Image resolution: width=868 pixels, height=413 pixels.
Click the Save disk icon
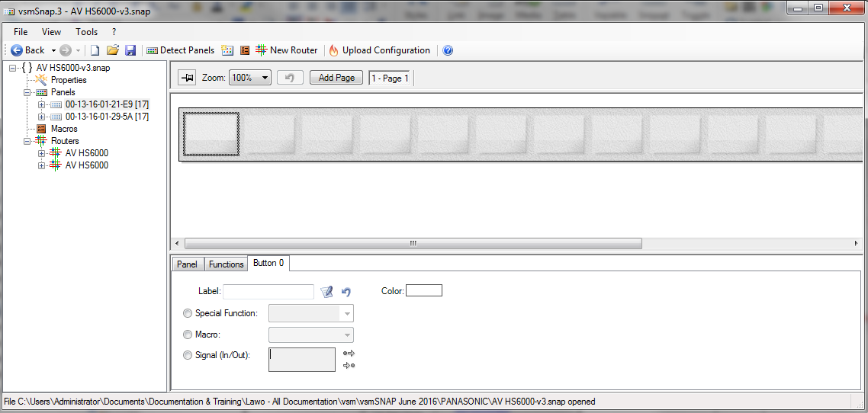coord(130,50)
